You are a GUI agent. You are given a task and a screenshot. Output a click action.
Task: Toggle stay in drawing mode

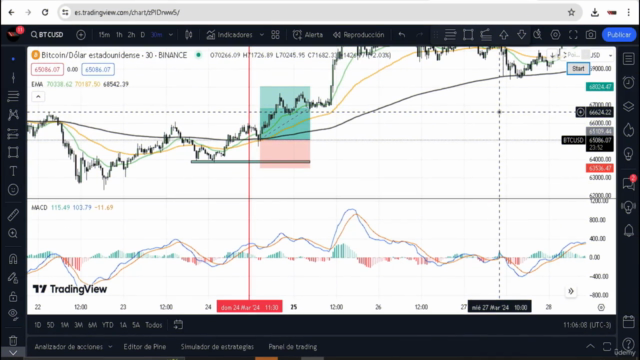13,278
